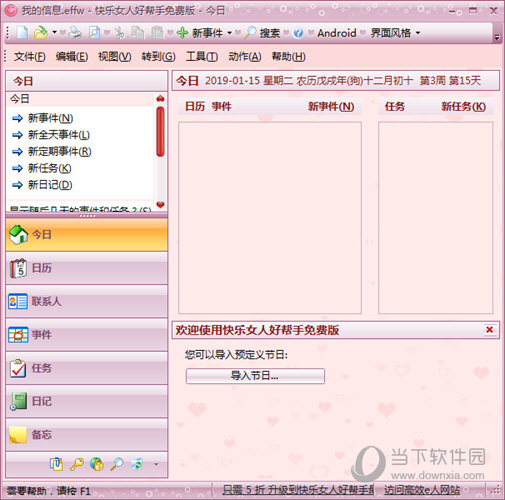Click the heart scroll-up arrow
Image resolution: width=505 pixels, height=500 pixels.
pyautogui.click(x=160, y=98)
